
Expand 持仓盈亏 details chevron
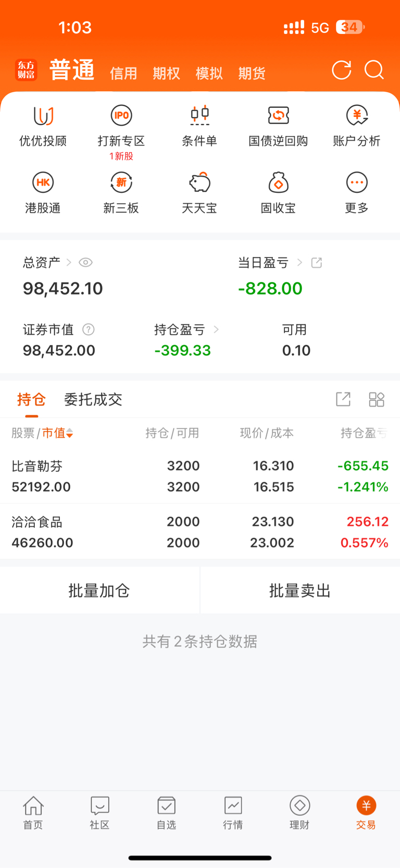[216, 329]
